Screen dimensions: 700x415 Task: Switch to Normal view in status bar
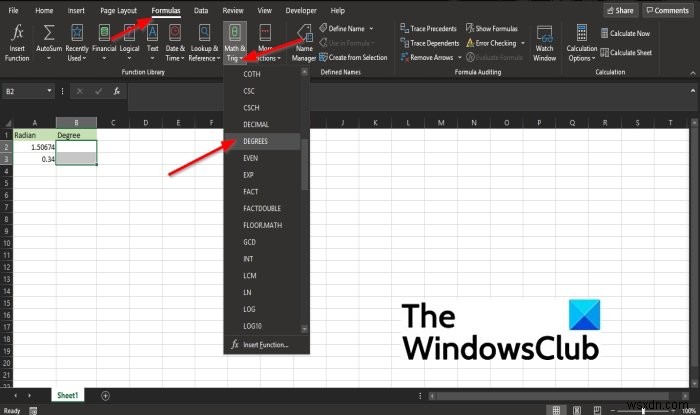click(x=556, y=410)
